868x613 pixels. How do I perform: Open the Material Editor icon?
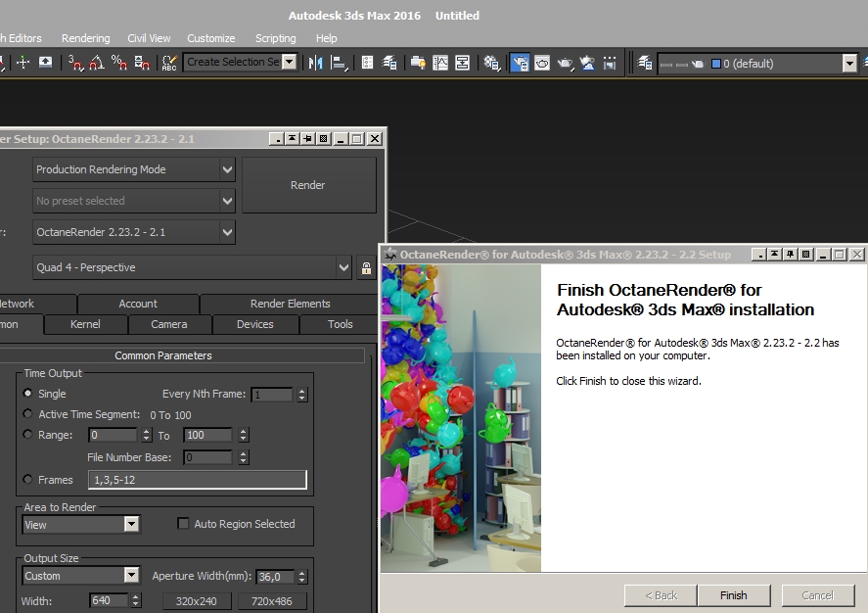(491, 63)
